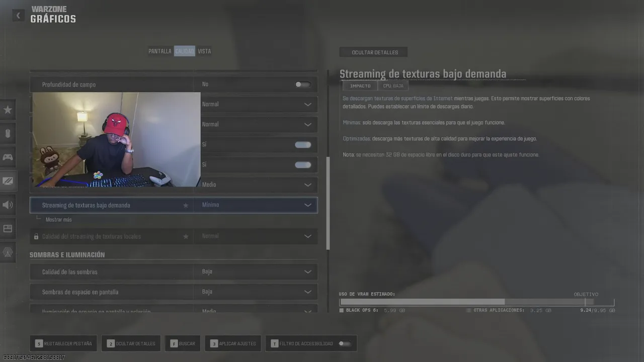Favorite star on Streaming de texturas bajo demanda
The height and width of the screenshot is (362, 644).
pos(186,205)
